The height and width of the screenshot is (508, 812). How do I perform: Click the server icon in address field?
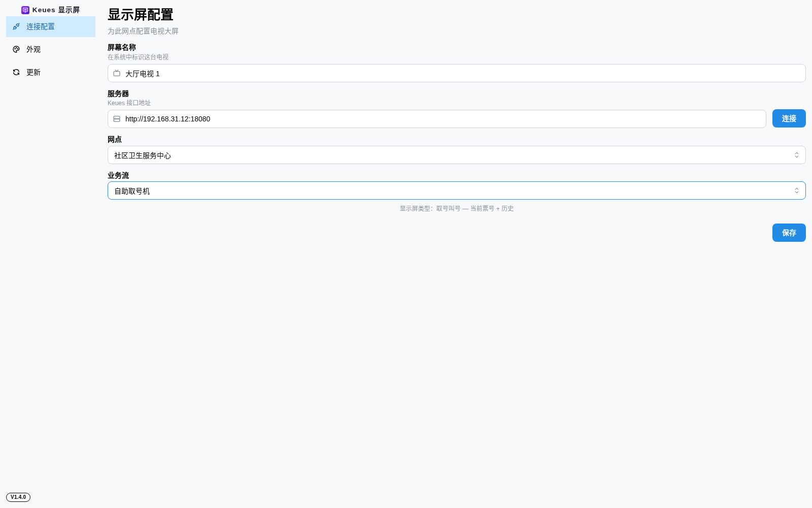coord(117,119)
